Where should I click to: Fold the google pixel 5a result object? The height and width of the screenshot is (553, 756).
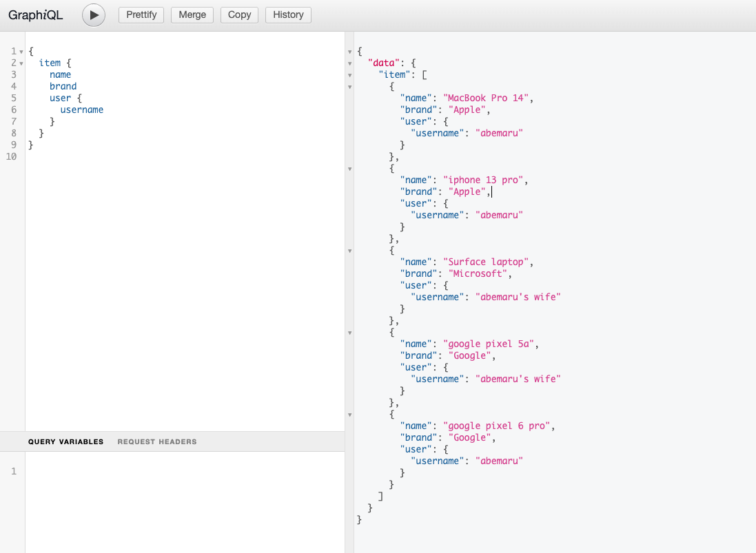coord(350,333)
